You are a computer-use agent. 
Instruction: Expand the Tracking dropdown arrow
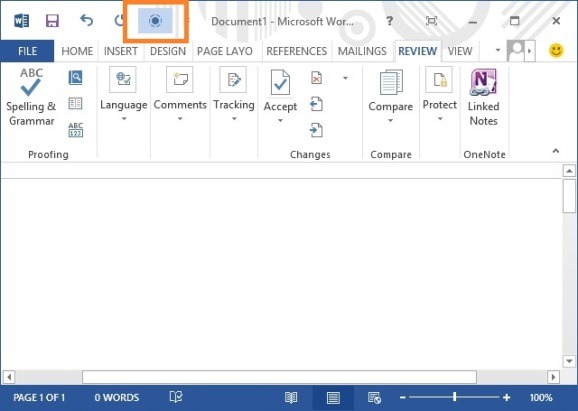click(234, 119)
